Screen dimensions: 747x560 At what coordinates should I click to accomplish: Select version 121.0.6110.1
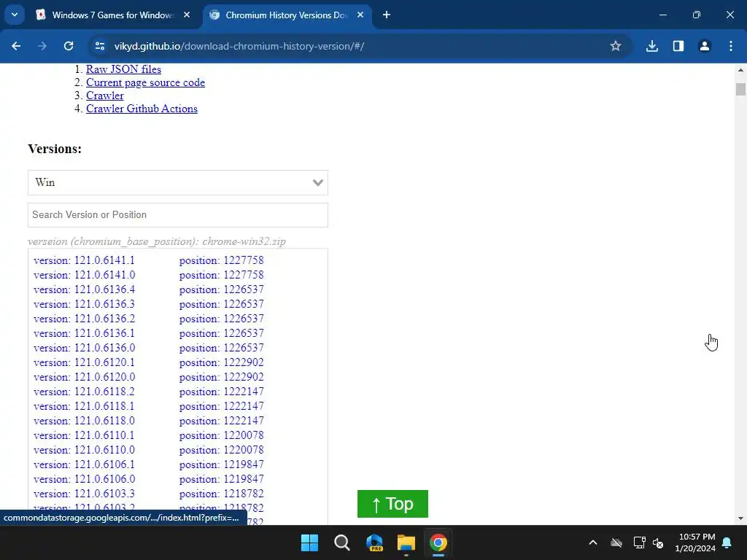click(84, 435)
